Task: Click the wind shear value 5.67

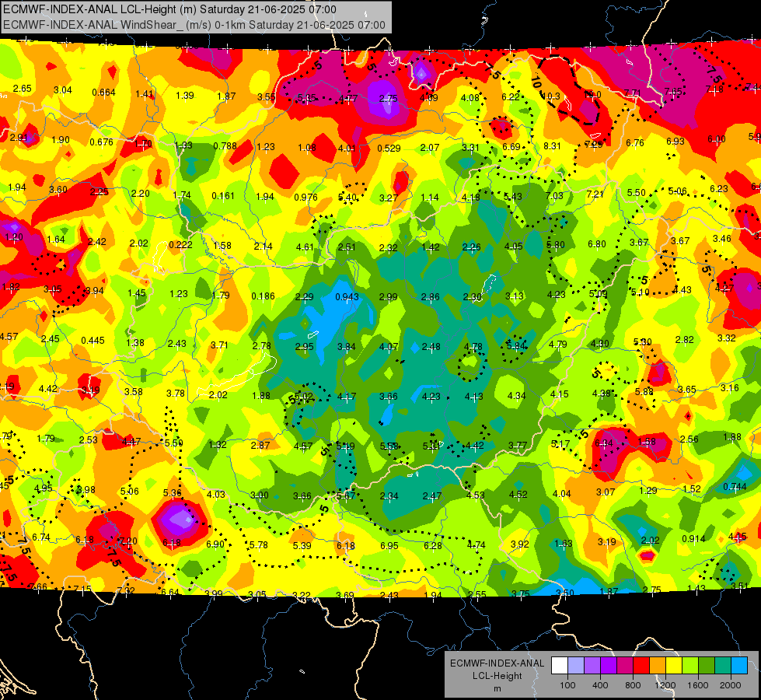Action: (x=346, y=495)
